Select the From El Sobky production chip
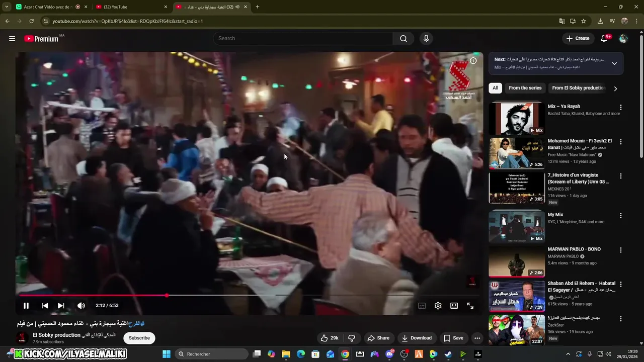Screen dimensions: 644x362 coord(578,88)
